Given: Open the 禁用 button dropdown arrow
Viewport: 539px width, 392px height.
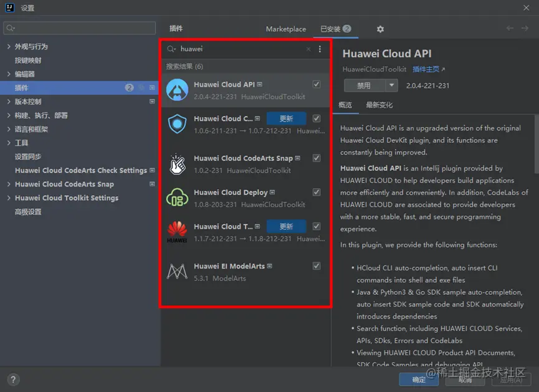Looking at the screenshot, I should pyautogui.click(x=391, y=85).
